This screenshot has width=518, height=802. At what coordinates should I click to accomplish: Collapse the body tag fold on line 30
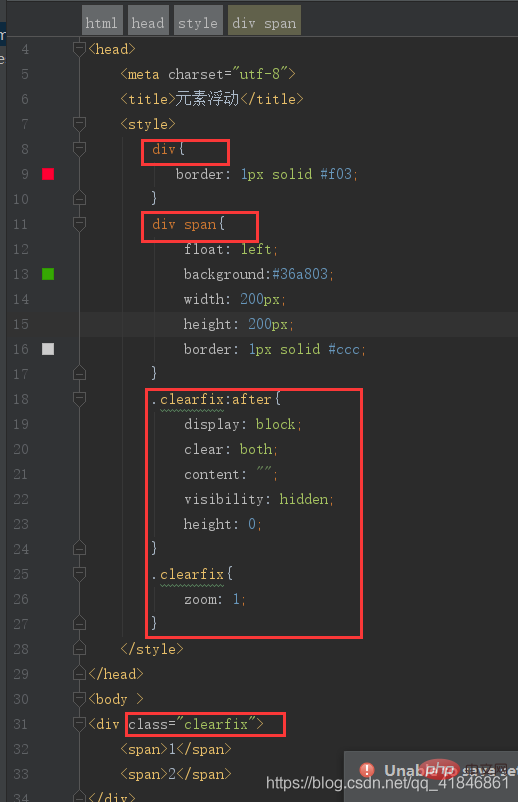click(x=79, y=698)
